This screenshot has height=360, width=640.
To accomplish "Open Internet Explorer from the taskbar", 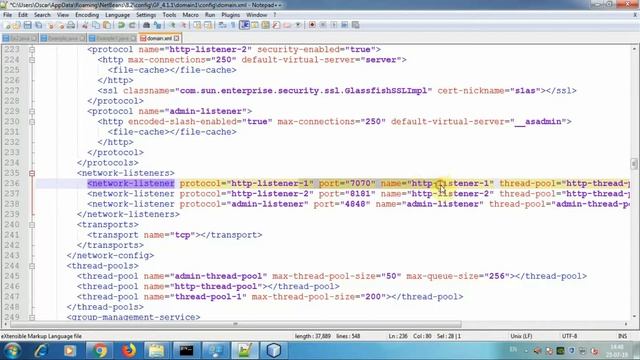I will [41, 350].
